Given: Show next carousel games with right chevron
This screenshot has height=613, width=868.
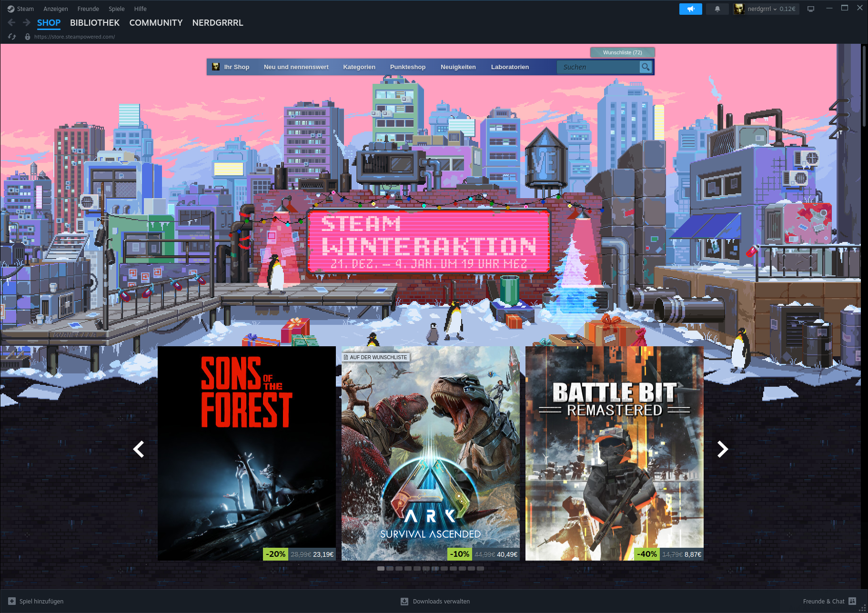Looking at the screenshot, I should (x=723, y=449).
